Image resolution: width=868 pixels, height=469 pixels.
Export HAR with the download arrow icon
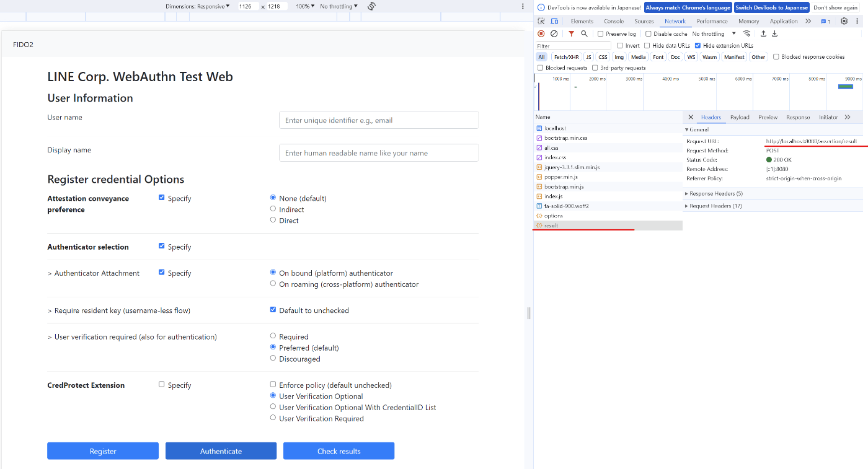coord(774,33)
